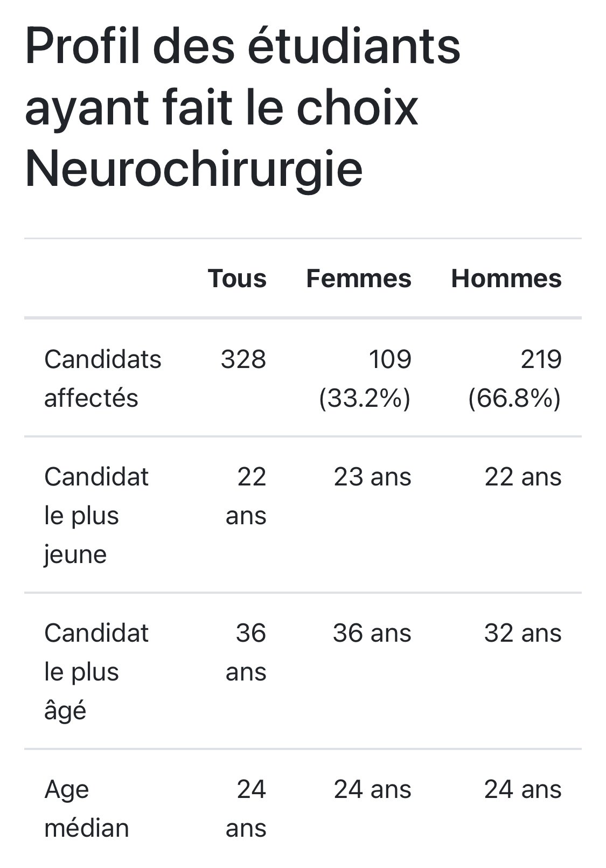Viewport: 606px width, 868px height.
Task: Click the 328 total candidates value
Action: (x=243, y=359)
